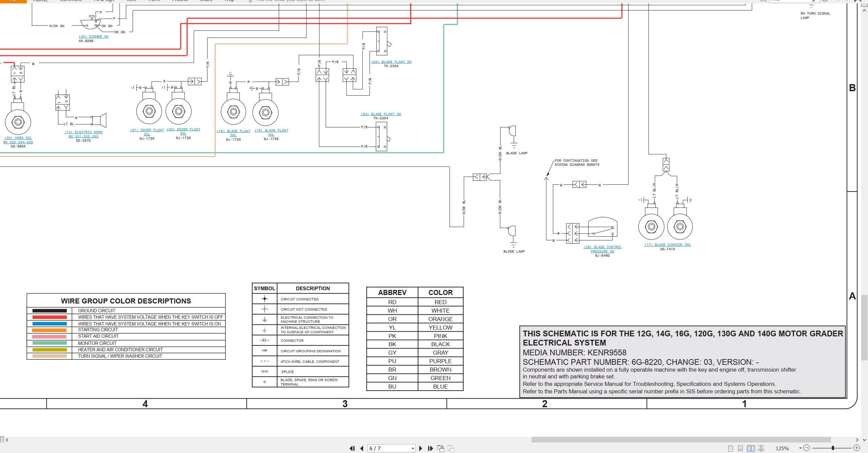Click the scroll up arrow at top right

tap(865, 11)
